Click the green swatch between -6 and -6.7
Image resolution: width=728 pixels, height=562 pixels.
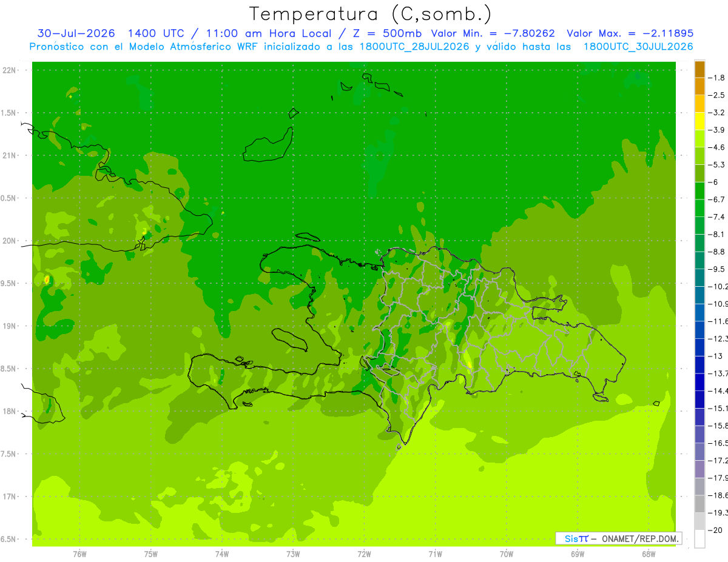699,191
